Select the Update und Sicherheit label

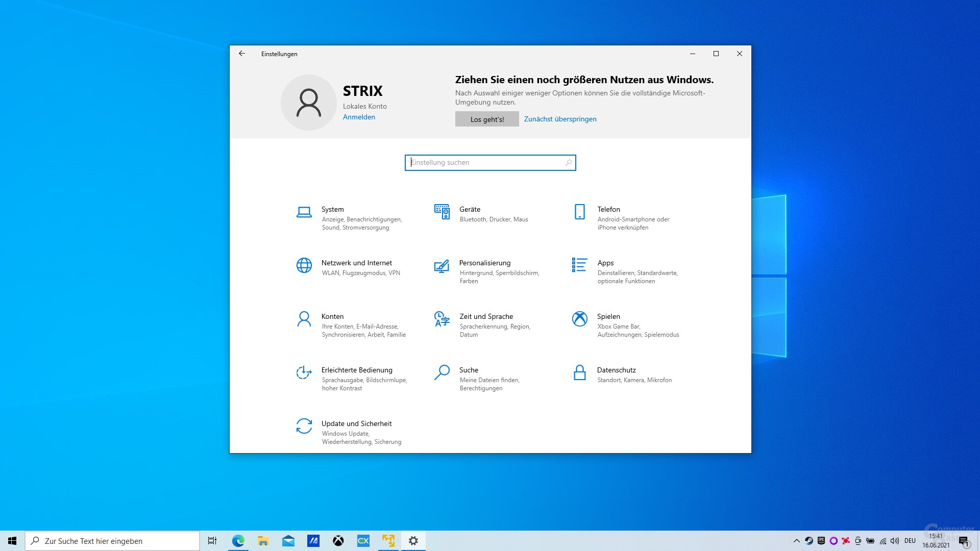pyautogui.click(x=356, y=423)
